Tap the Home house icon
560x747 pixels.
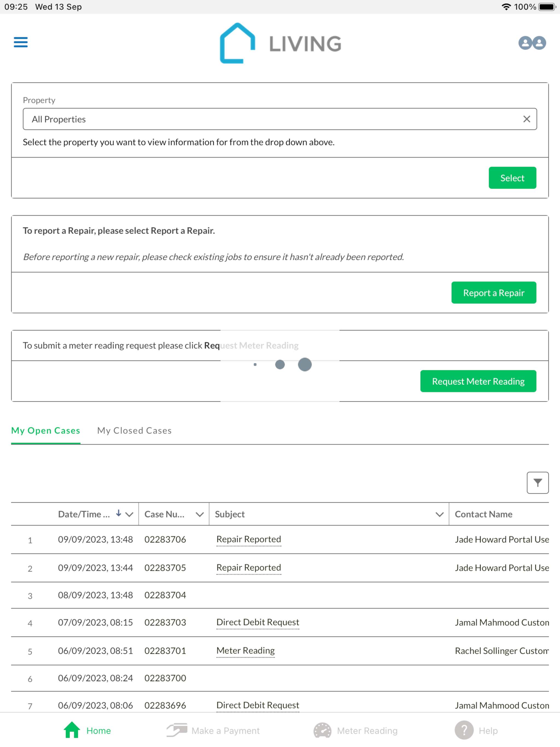pos(72,730)
